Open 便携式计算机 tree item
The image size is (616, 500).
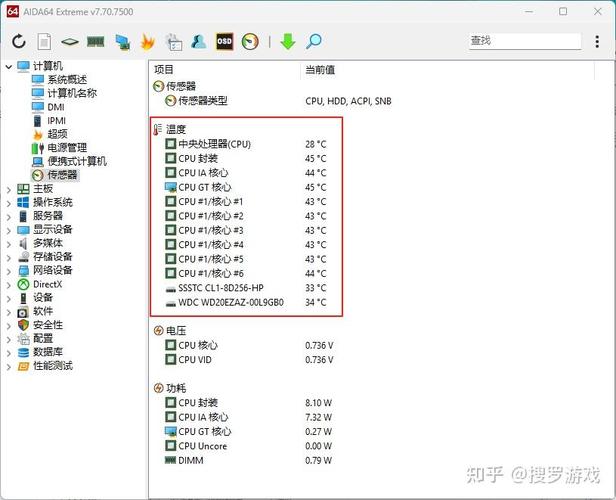pos(77,161)
